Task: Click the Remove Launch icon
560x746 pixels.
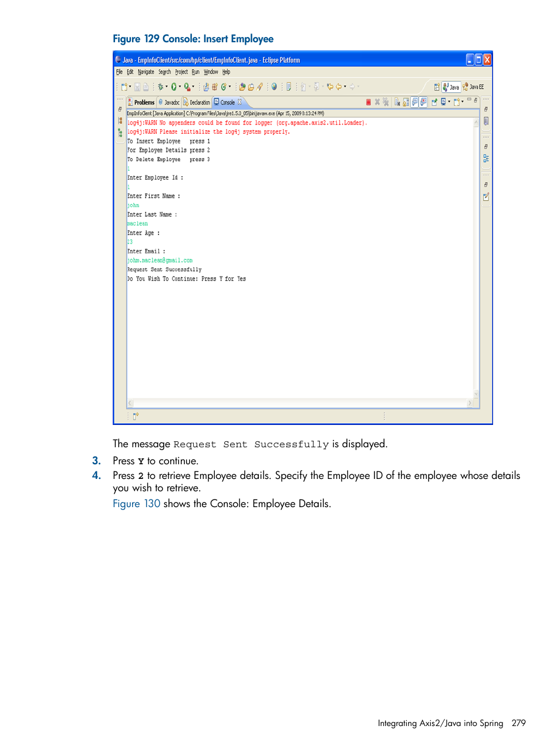Action: 377,102
